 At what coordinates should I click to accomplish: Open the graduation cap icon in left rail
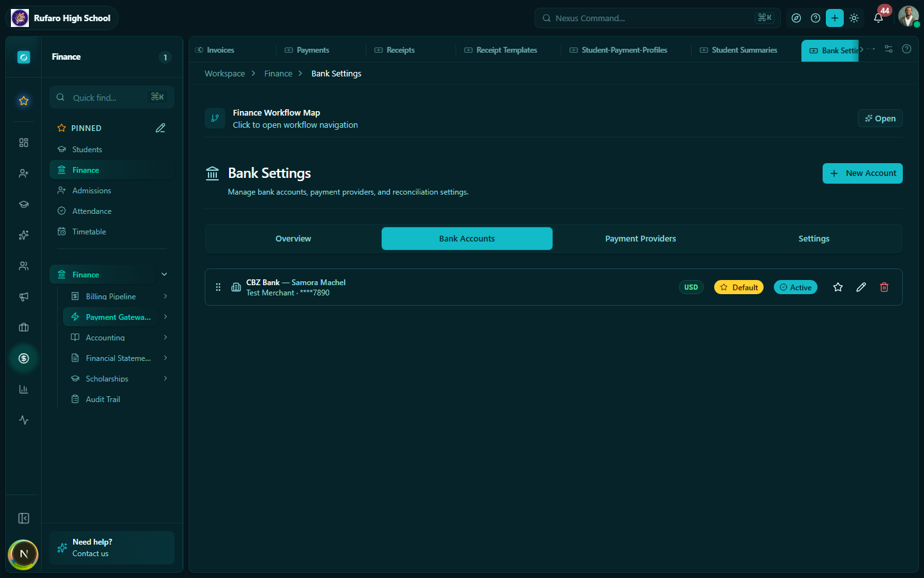[24, 204]
